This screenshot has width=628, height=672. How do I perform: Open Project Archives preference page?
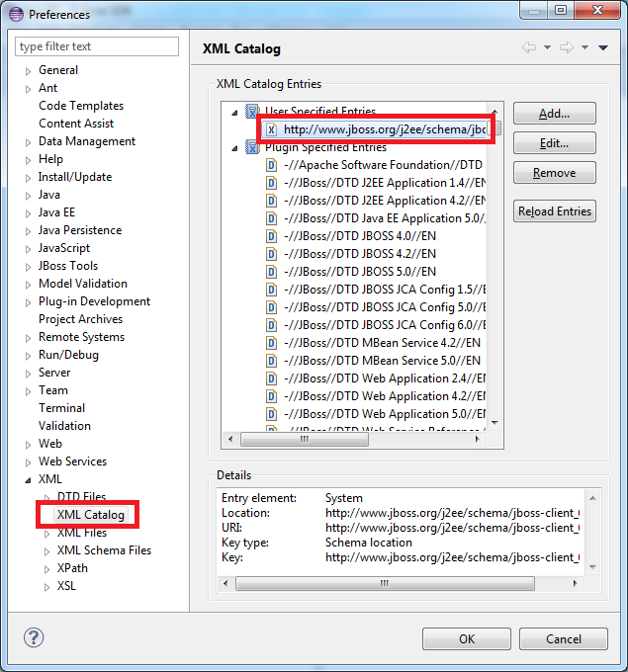point(80,319)
